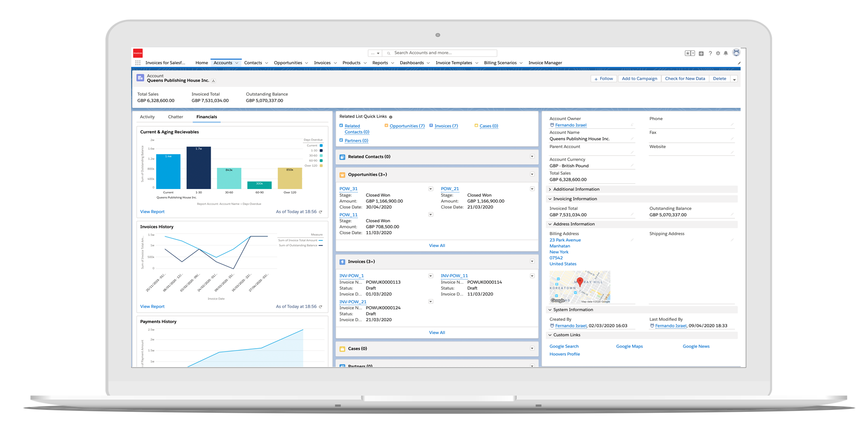Click the account hierarchy icon beside account name
This screenshot has width=868, height=434.
[x=214, y=81]
